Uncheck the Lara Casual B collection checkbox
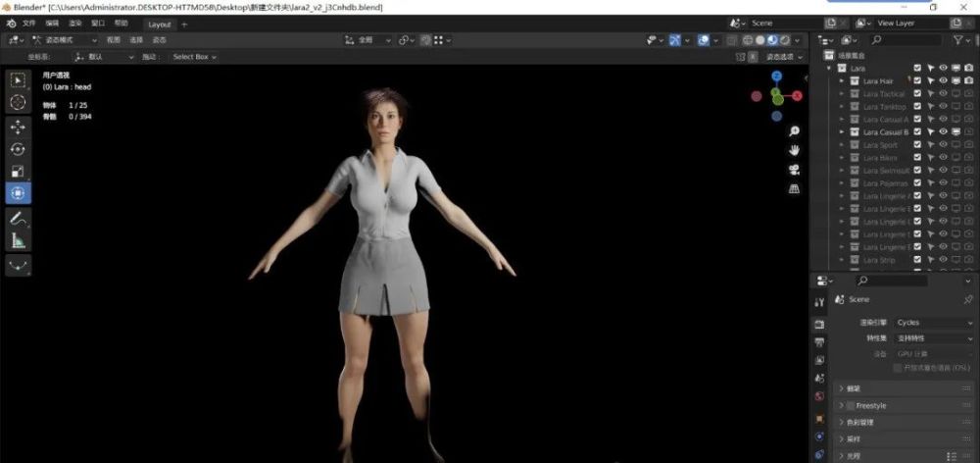Viewport: 980px width, 463px height. click(x=917, y=132)
